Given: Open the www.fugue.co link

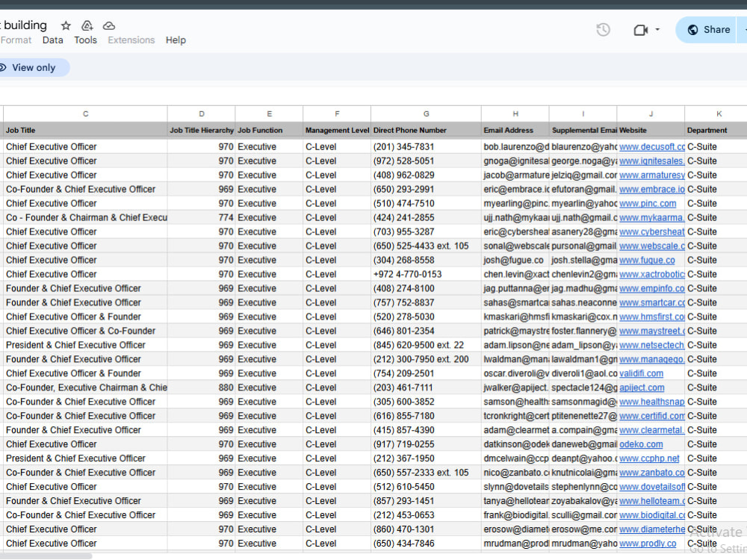Looking at the screenshot, I should click(x=647, y=260).
